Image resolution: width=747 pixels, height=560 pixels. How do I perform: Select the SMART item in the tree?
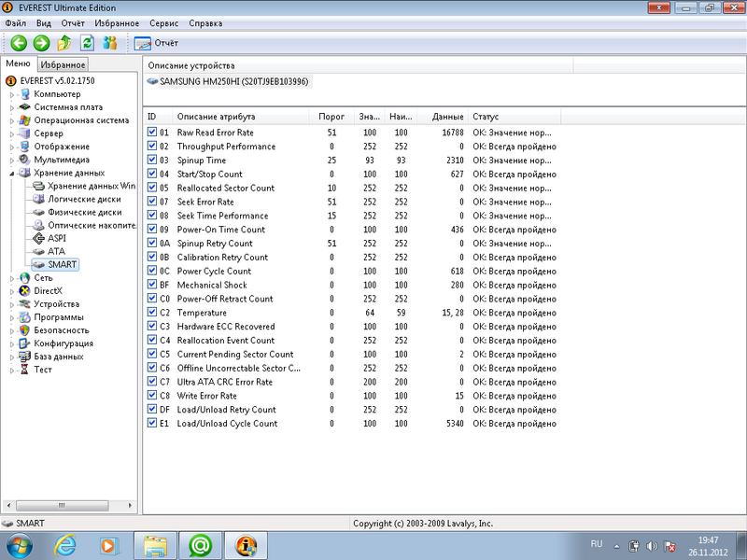pyautogui.click(x=55, y=264)
